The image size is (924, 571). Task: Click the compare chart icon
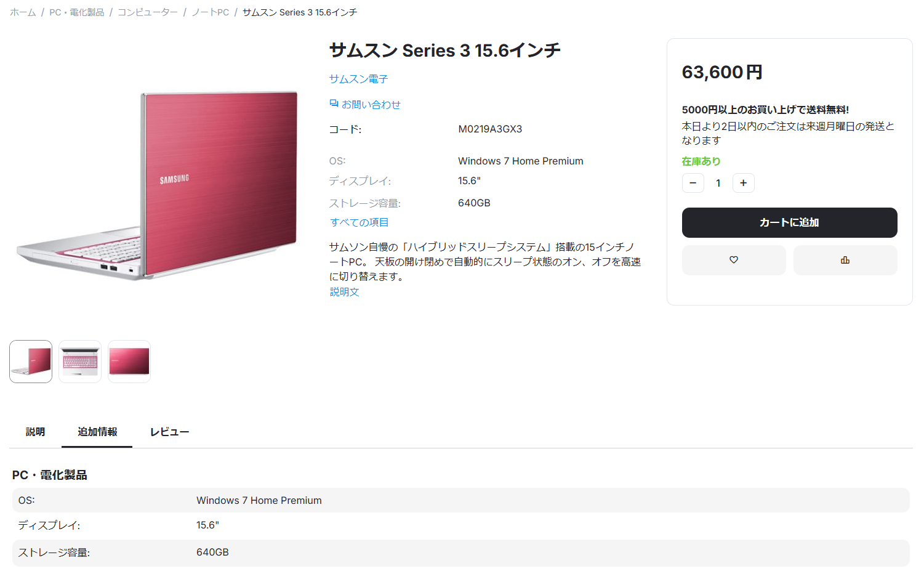click(845, 260)
